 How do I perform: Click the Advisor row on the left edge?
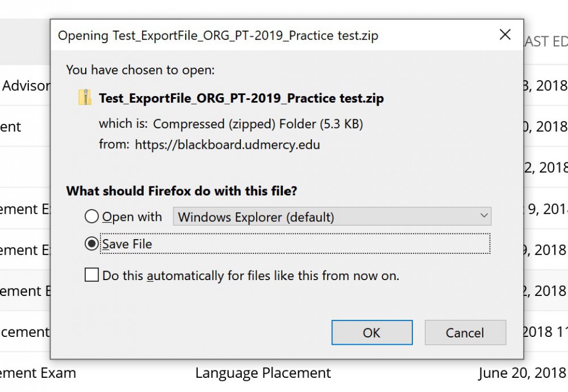[x=26, y=86]
